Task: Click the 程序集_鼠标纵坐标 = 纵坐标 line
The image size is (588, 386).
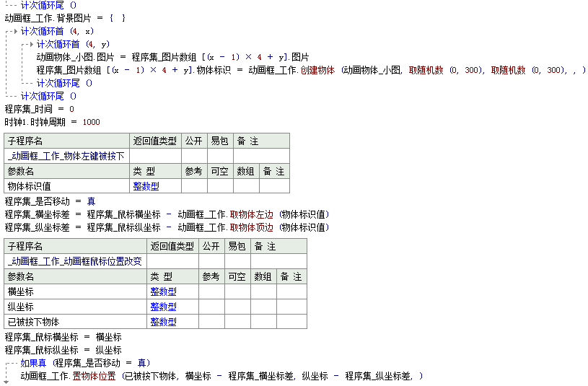Action: click(x=63, y=350)
